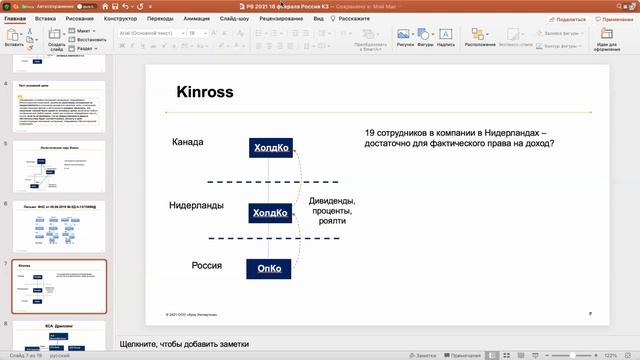Open the font name combo box
The width and height of the screenshot is (640, 360).
pos(152,33)
